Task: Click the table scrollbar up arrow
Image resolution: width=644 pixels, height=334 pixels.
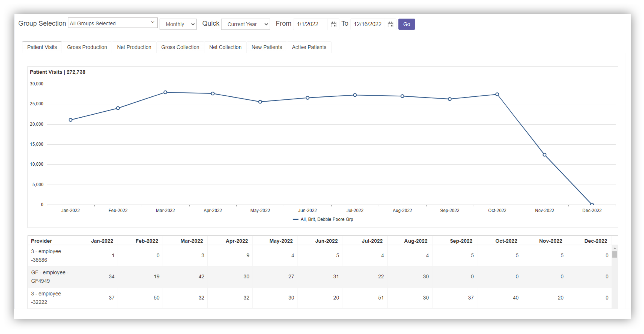Action: click(615, 248)
